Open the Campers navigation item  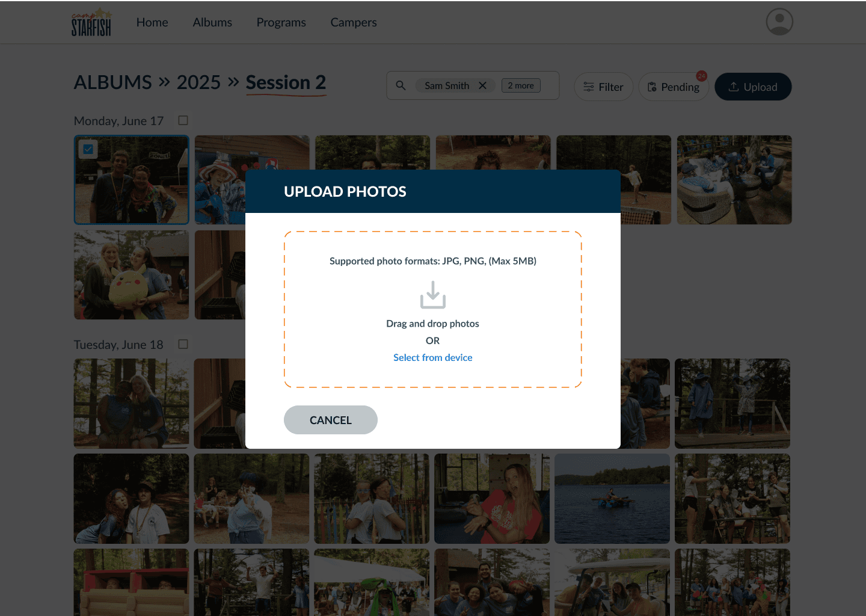point(354,22)
